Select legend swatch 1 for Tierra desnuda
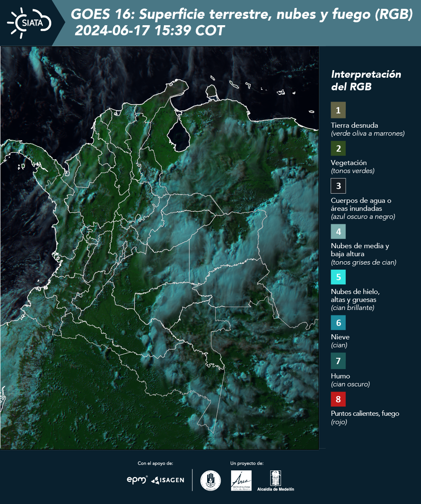Viewport: 421px width, 504px height. point(338,110)
